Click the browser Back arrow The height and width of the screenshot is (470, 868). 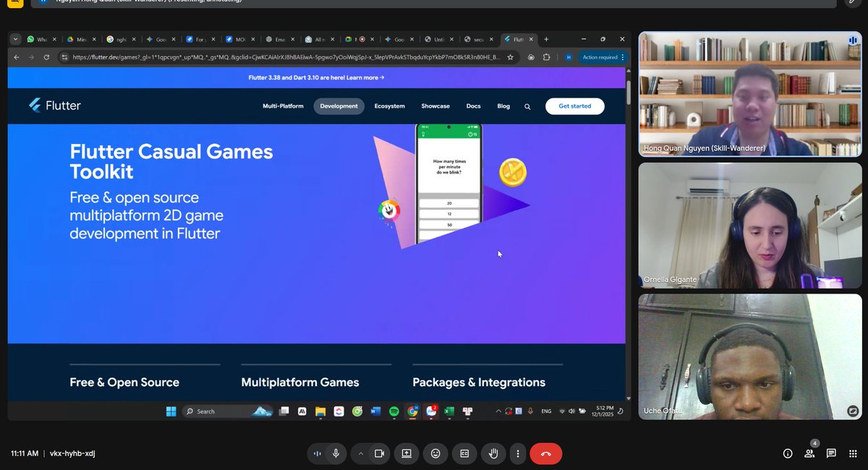tap(17, 57)
